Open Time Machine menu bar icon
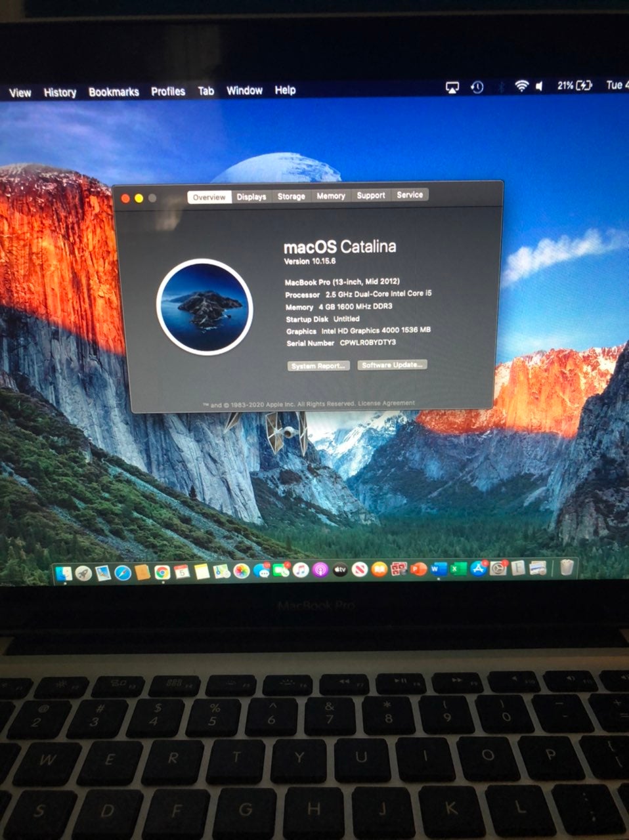 click(x=477, y=87)
